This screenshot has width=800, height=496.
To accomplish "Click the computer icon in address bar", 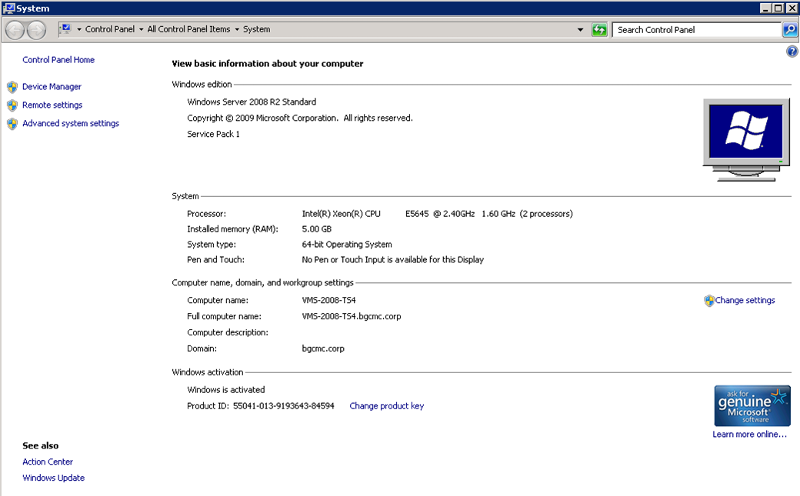I will (x=65, y=29).
